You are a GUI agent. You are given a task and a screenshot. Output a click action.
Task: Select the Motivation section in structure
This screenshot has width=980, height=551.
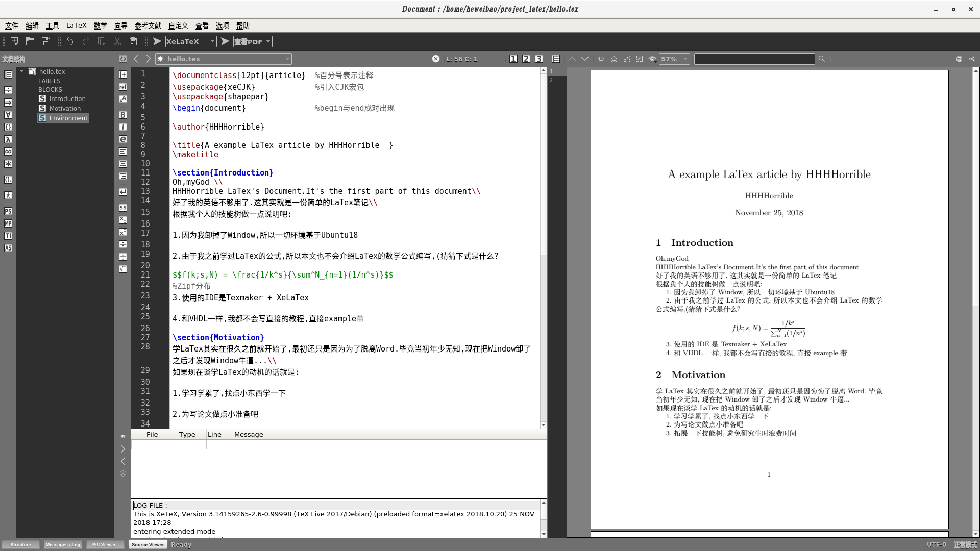click(65, 108)
